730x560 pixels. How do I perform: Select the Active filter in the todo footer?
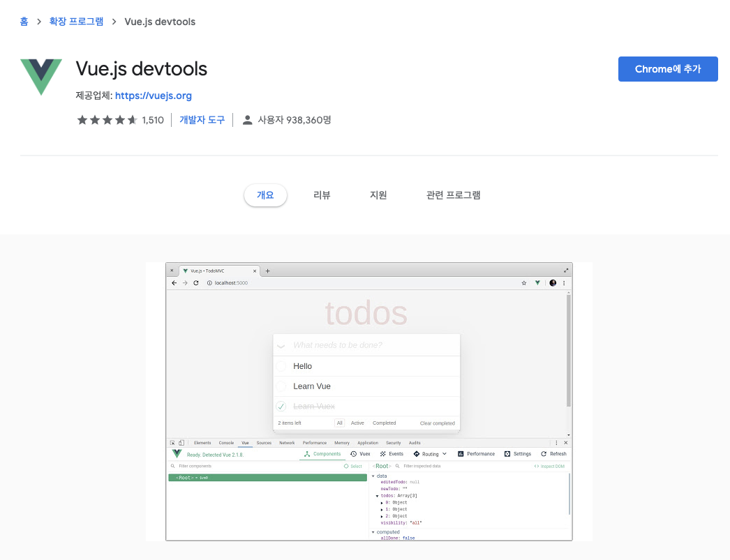pos(357,423)
